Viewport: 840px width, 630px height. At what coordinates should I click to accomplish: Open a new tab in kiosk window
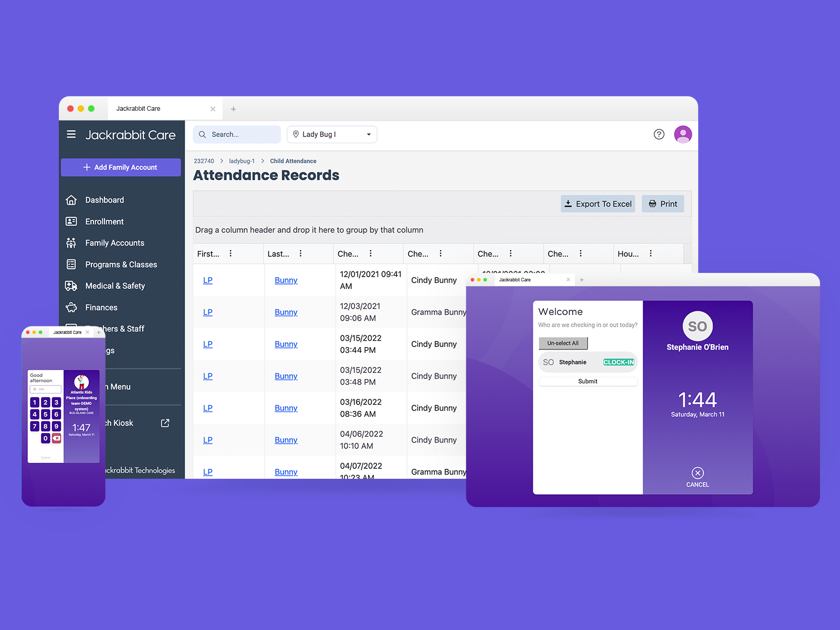tap(582, 280)
